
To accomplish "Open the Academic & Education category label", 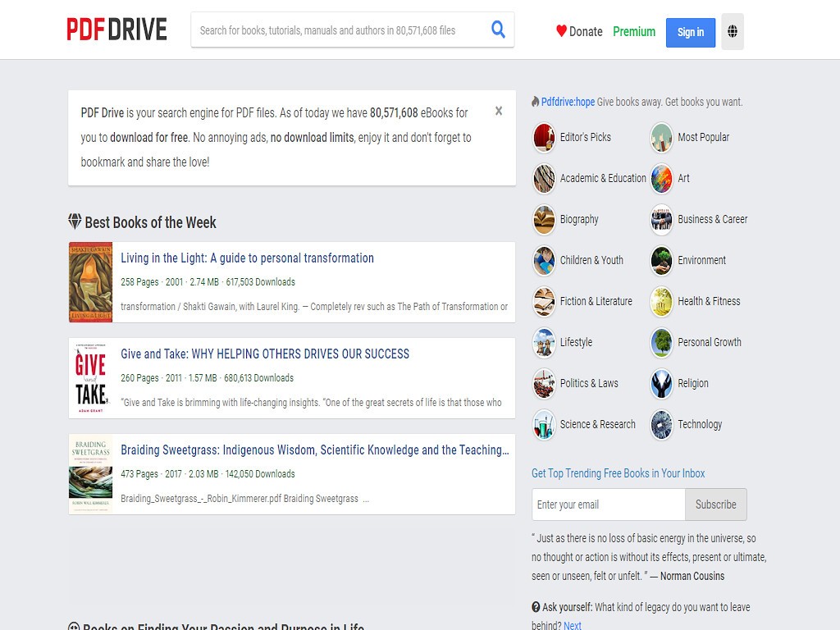I will (603, 178).
